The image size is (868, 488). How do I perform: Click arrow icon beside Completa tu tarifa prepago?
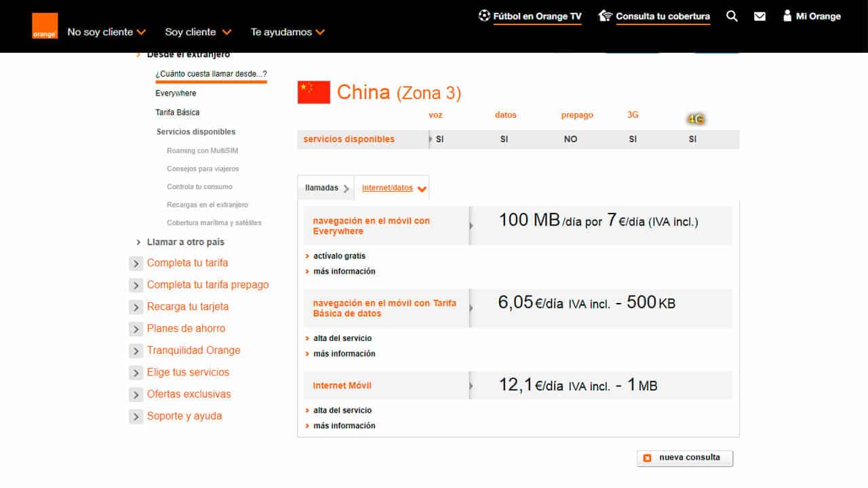[136, 285]
